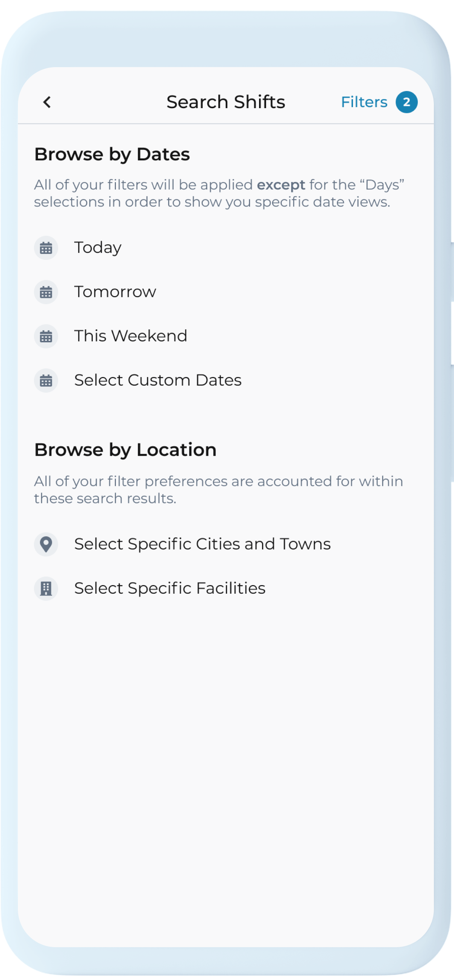Browse shifts for Today

[98, 248]
